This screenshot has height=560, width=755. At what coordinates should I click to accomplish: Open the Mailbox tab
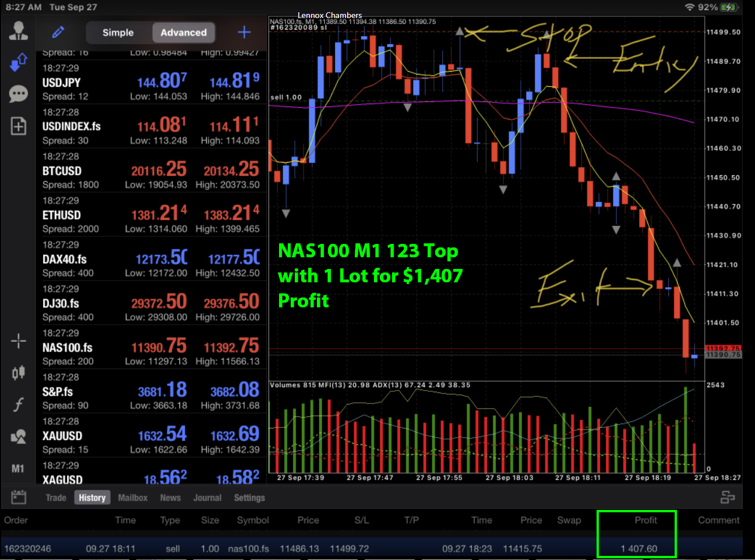point(133,498)
